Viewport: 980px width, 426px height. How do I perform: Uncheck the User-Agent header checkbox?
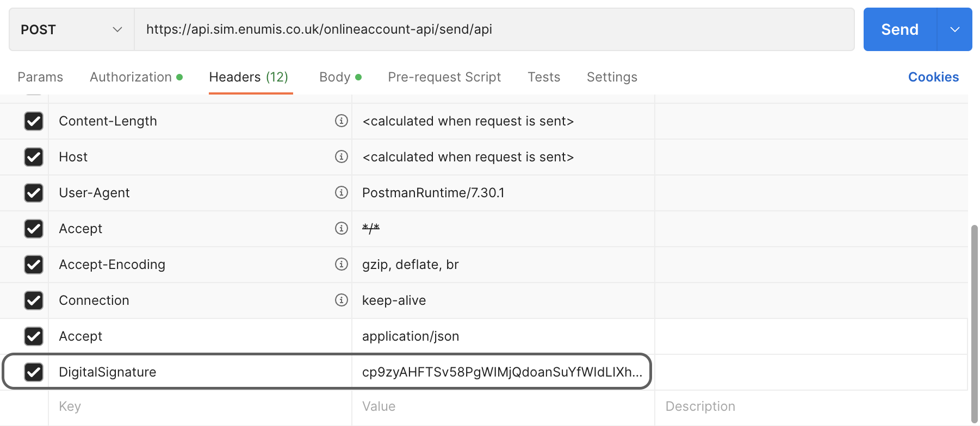click(34, 192)
